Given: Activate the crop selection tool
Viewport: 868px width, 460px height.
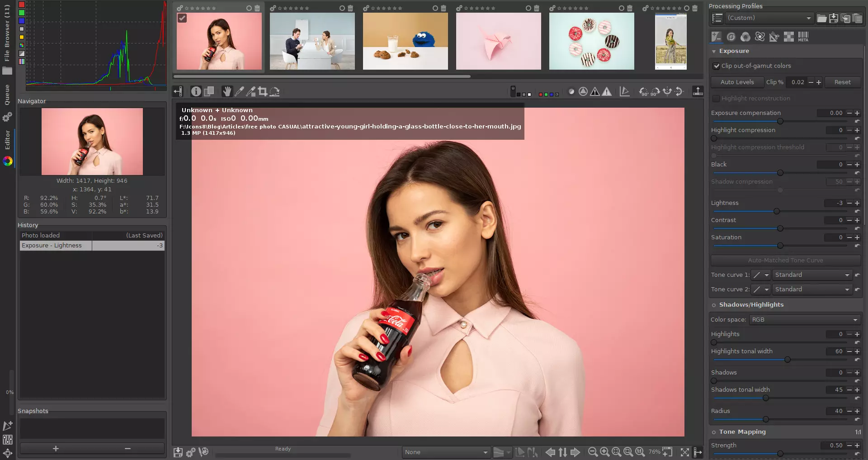Looking at the screenshot, I should 263,91.
